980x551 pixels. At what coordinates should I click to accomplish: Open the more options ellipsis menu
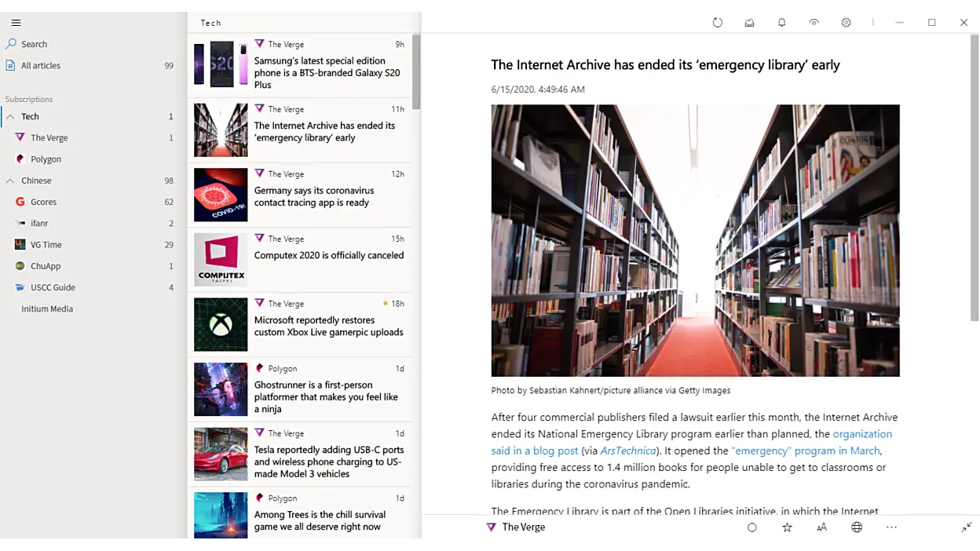[891, 527]
